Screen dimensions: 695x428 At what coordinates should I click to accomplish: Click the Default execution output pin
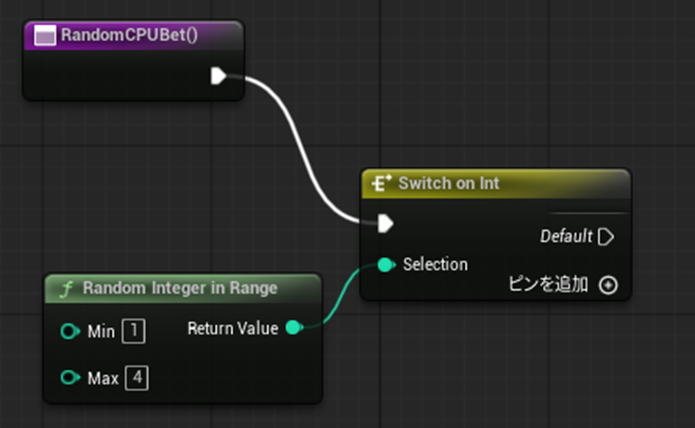[x=607, y=237]
